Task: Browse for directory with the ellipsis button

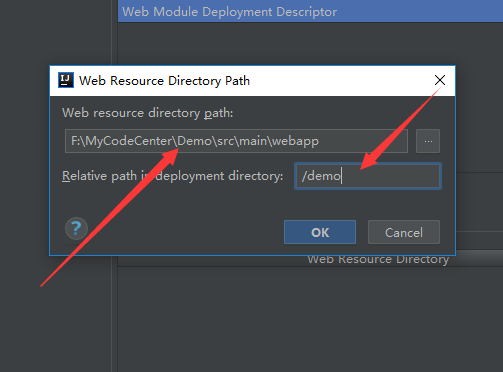Action: pyautogui.click(x=428, y=141)
